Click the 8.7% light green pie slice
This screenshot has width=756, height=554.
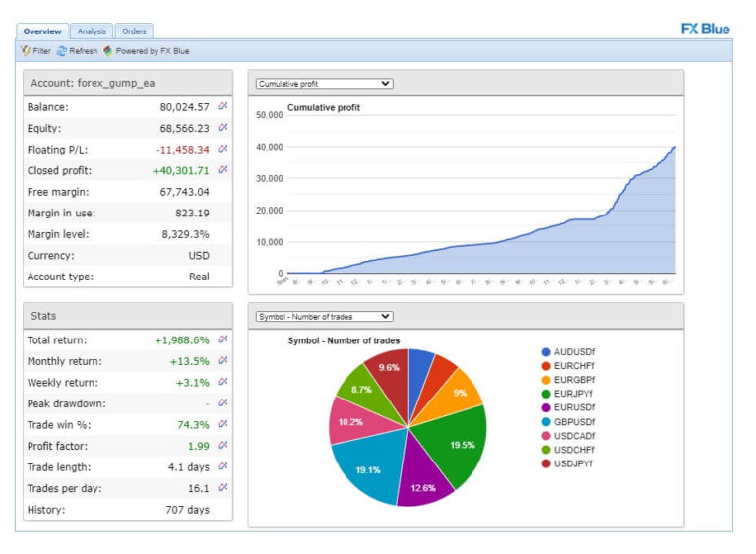[x=368, y=393]
